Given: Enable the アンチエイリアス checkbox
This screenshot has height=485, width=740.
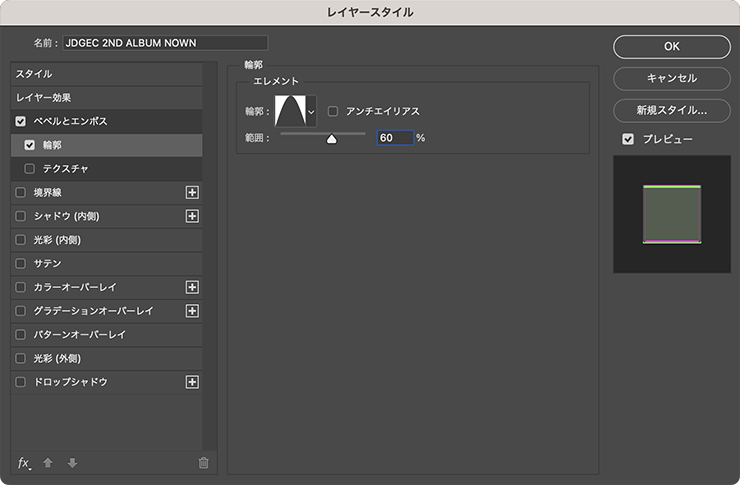Looking at the screenshot, I should pos(333,111).
